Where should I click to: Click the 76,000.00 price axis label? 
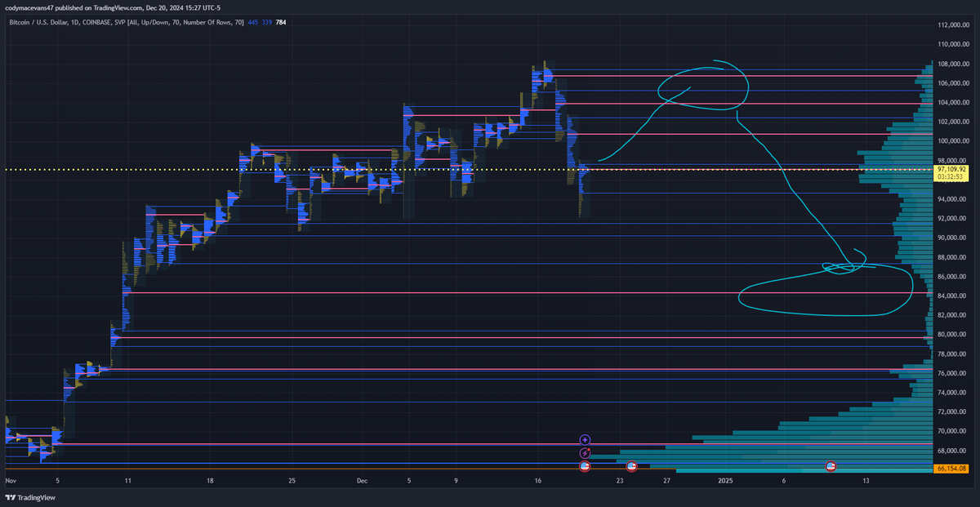point(952,373)
